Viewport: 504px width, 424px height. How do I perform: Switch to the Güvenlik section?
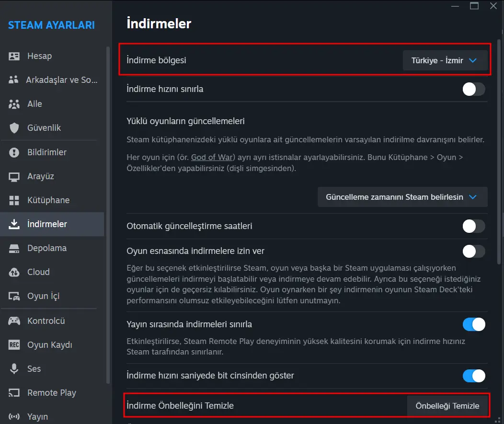coord(52,128)
